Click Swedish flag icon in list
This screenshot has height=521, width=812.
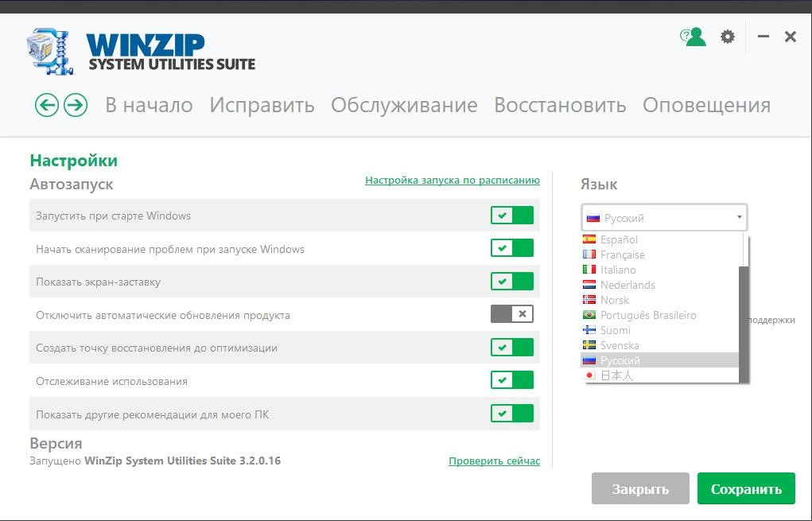point(589,344)
